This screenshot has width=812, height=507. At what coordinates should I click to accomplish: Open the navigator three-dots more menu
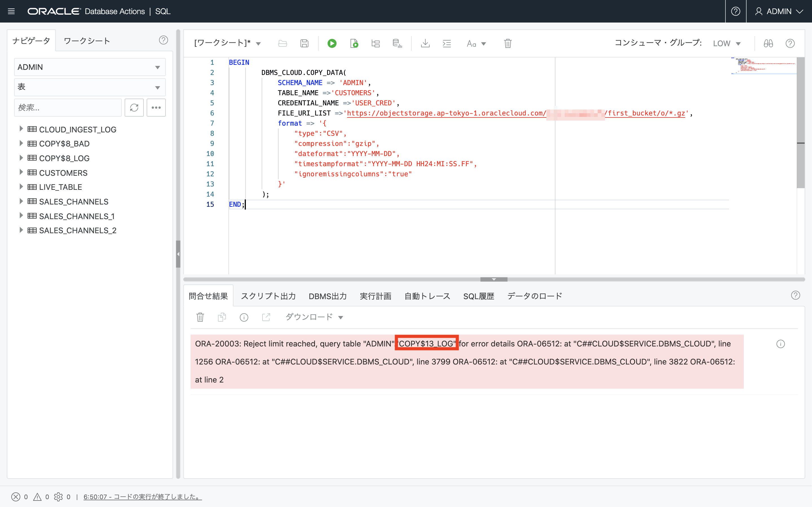[156, 108]
